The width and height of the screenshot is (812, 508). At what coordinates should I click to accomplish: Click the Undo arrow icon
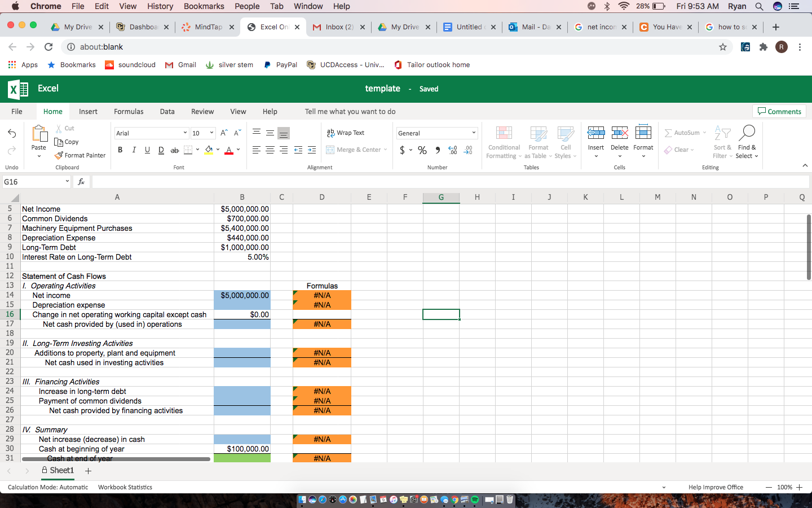coord(12,133)
